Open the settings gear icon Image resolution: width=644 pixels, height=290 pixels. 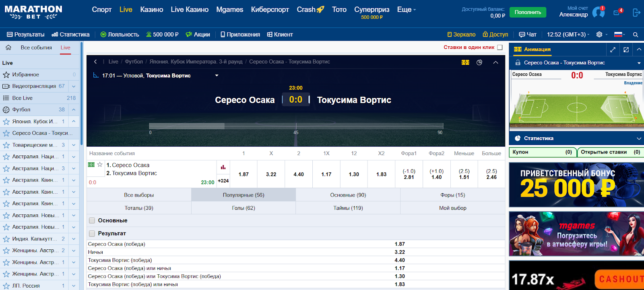pyautogui.click(x=599, y=35)
